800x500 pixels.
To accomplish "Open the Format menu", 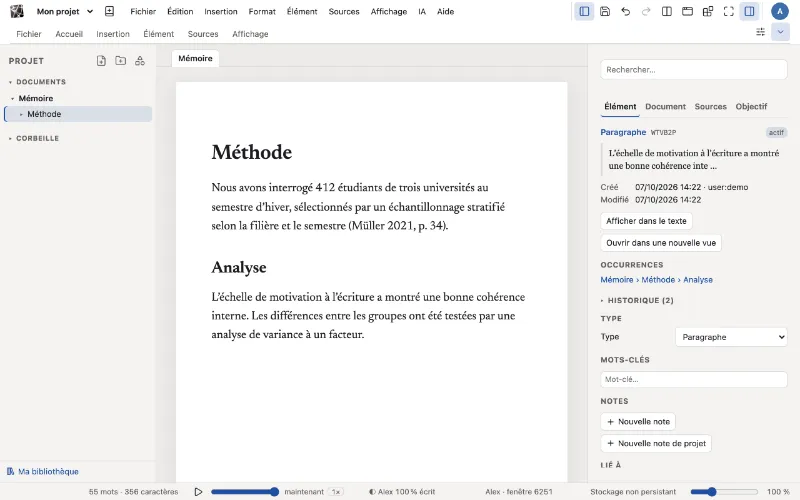I will [x=262, y=11].
